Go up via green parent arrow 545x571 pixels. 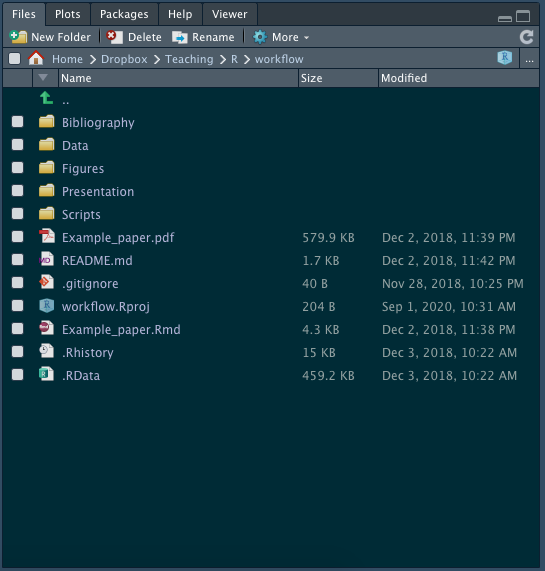click(x=46, y=98)
